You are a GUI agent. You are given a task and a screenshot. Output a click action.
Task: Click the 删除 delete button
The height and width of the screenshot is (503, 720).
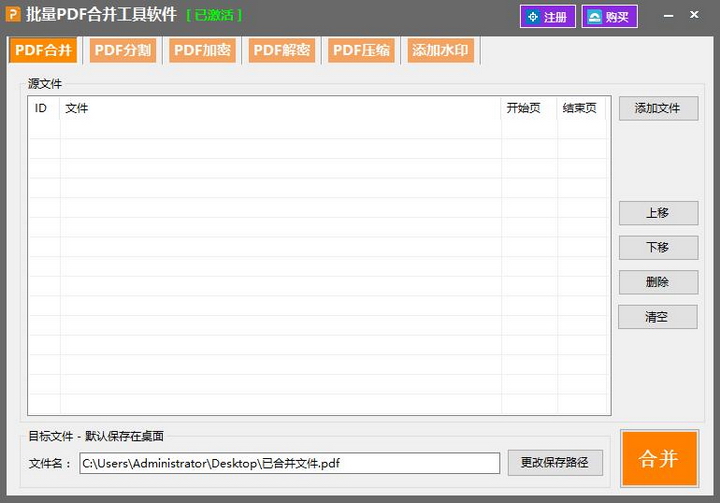[x=658, y=282]
